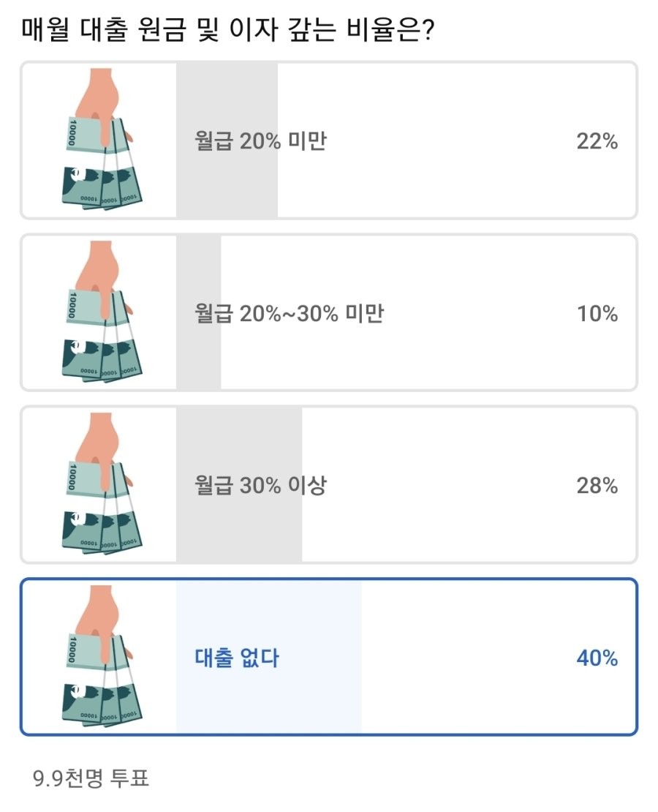Click the 대출 없다 label text
This screenshot has width=658, height=812.
(237, 658)
